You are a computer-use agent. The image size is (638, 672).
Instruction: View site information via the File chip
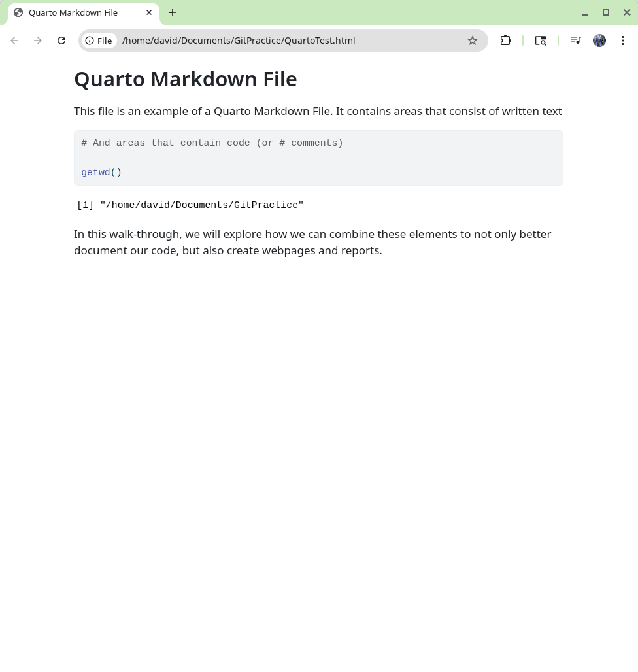point(99,41)
